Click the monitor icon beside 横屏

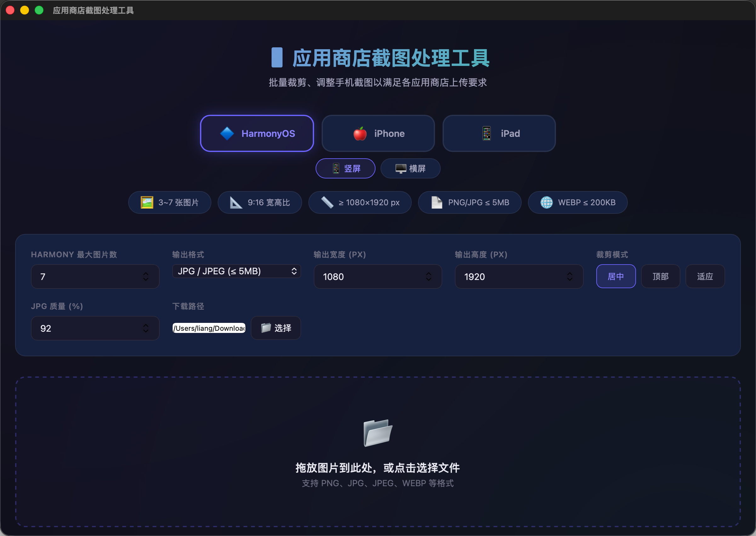pyautogui.click(x=401, y=169)
